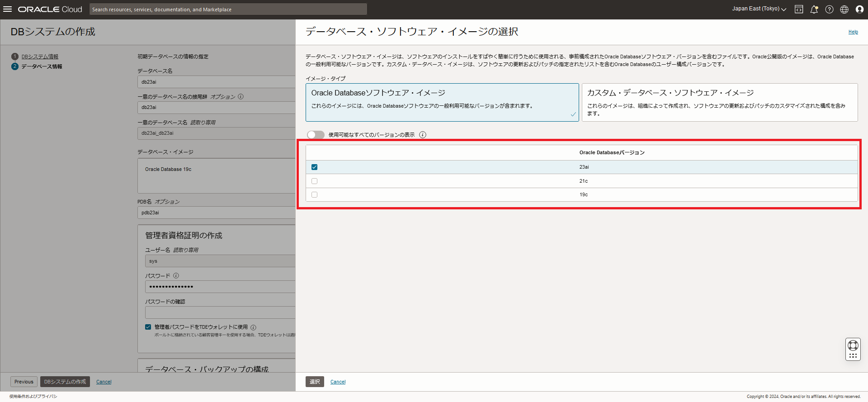
Task: Click Cancel link in image selection panel
Action: 338,382
